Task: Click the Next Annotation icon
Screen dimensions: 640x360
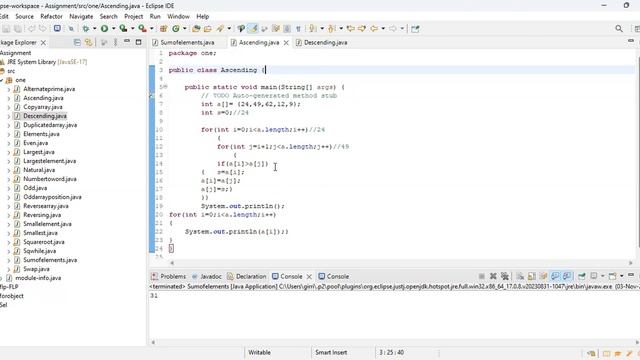Action: [x=313, y=29]
